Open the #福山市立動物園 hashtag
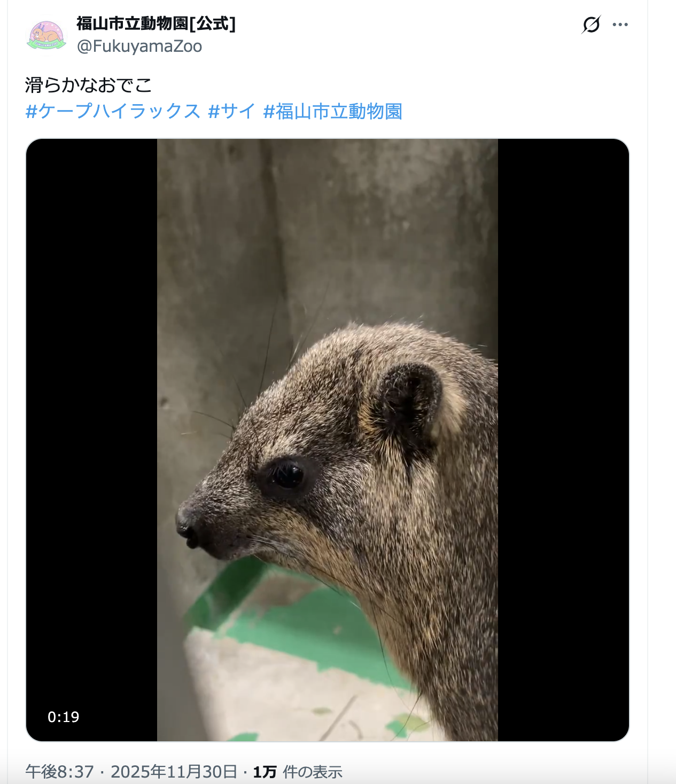 click(332, 112)
